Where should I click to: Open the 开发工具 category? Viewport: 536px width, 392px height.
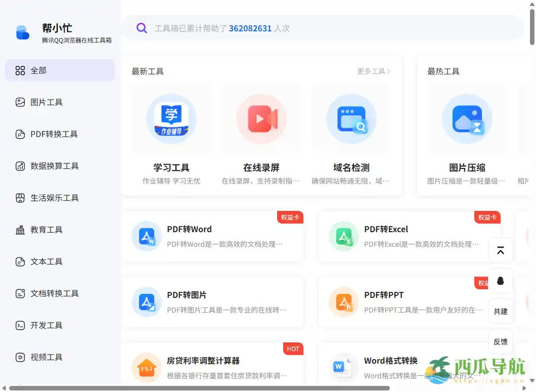pos(46,325)
